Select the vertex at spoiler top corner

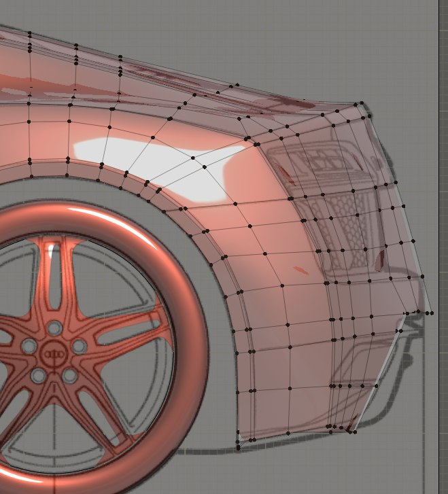[362, 103]
